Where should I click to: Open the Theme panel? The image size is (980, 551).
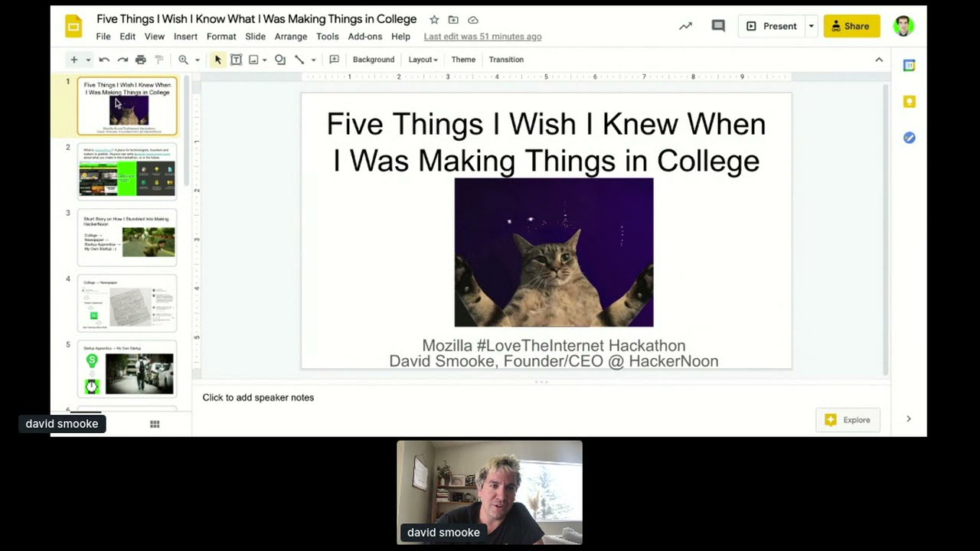pos(463,60)
